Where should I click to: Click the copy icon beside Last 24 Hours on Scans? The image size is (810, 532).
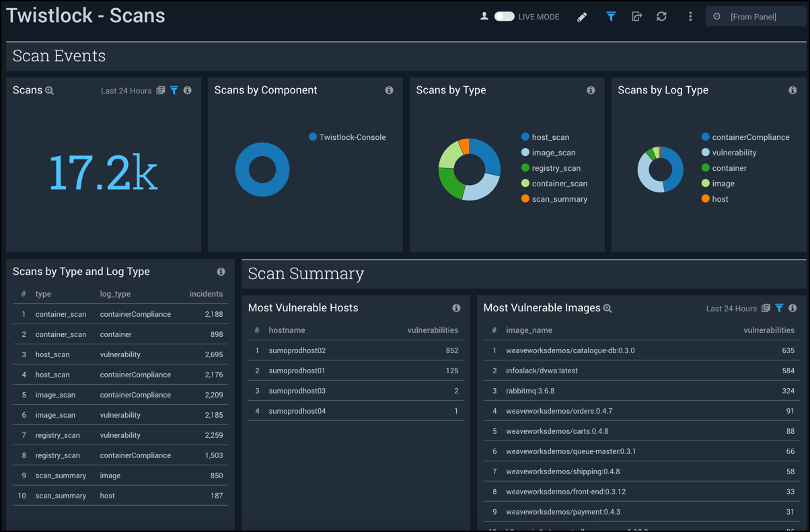(159, 89)
